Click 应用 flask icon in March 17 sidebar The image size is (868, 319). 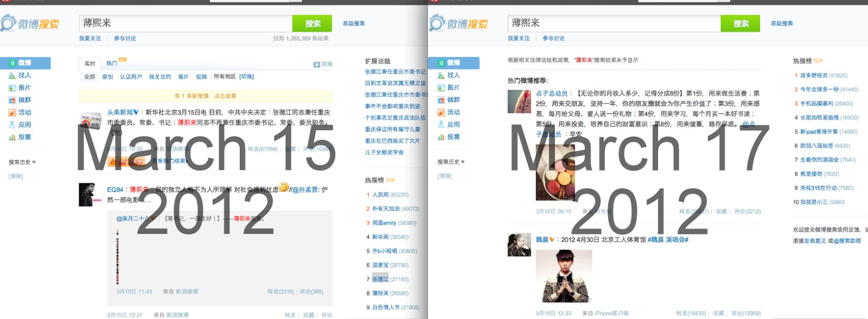tap(441, 125)
